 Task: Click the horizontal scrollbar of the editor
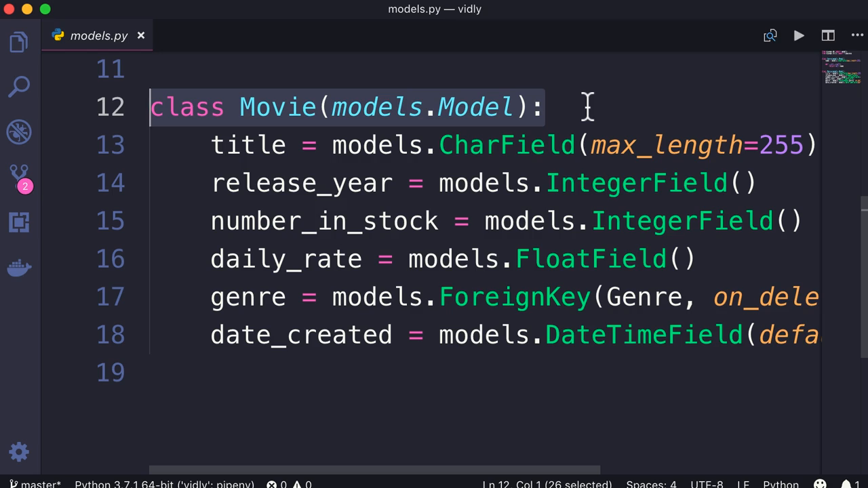click(x=374, y=470)
